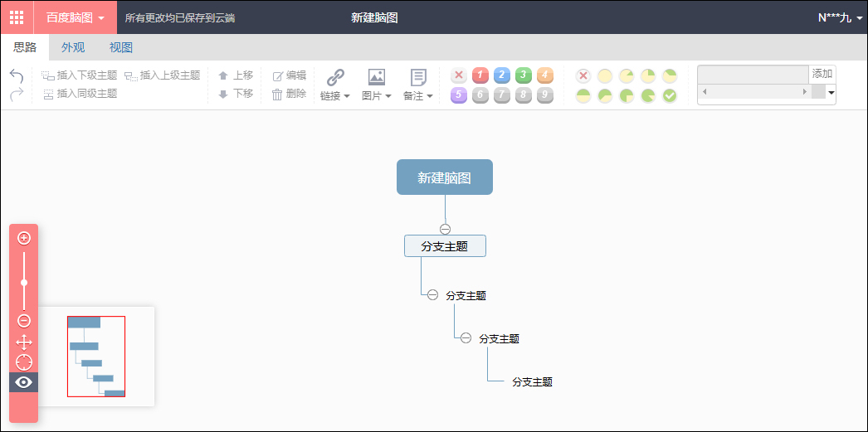
Task: Open 百度脑图 main menu
Action: (x=76, y=17)
